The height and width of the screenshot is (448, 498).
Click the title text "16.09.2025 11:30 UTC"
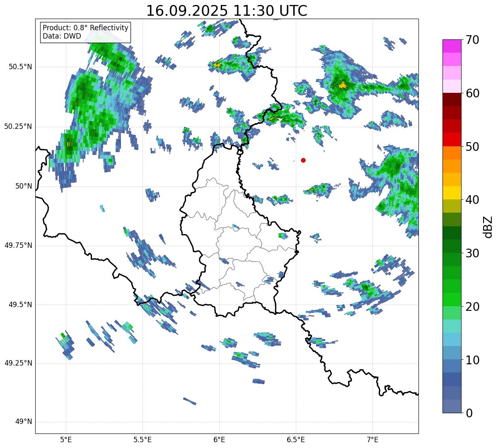(227, 10)
